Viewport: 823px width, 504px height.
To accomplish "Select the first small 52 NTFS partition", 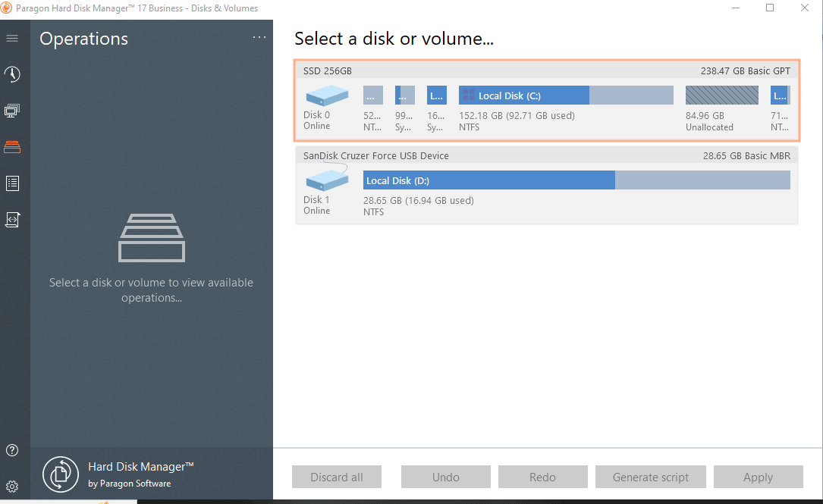I will tap(372, 95).
